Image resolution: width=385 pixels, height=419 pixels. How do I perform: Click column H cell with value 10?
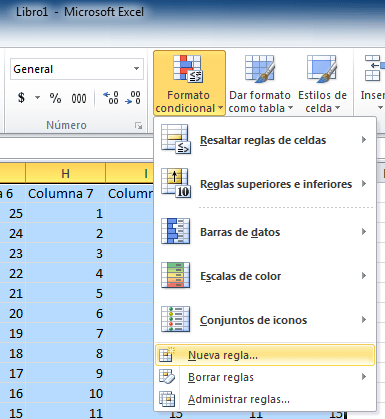click(x=65, y=393)
